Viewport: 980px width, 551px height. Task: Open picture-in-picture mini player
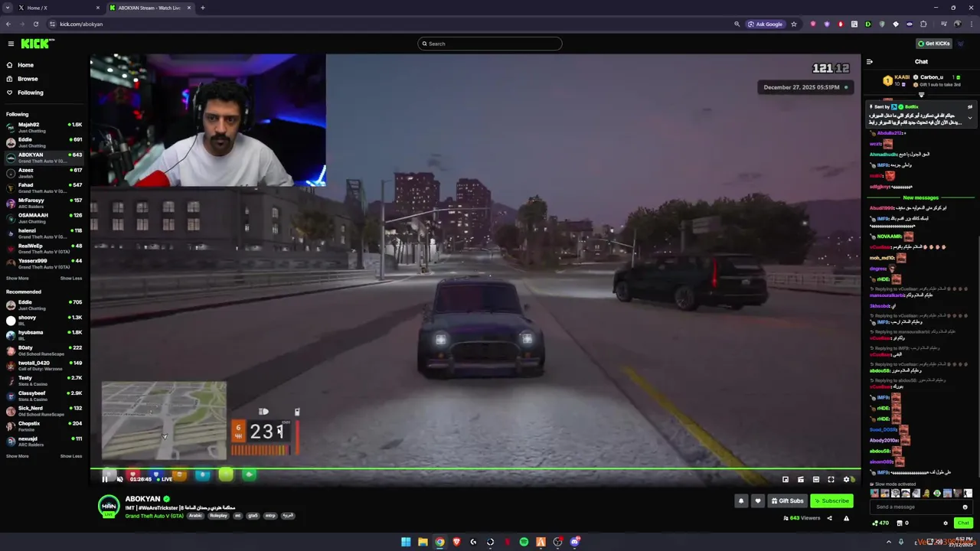point(786,479)
